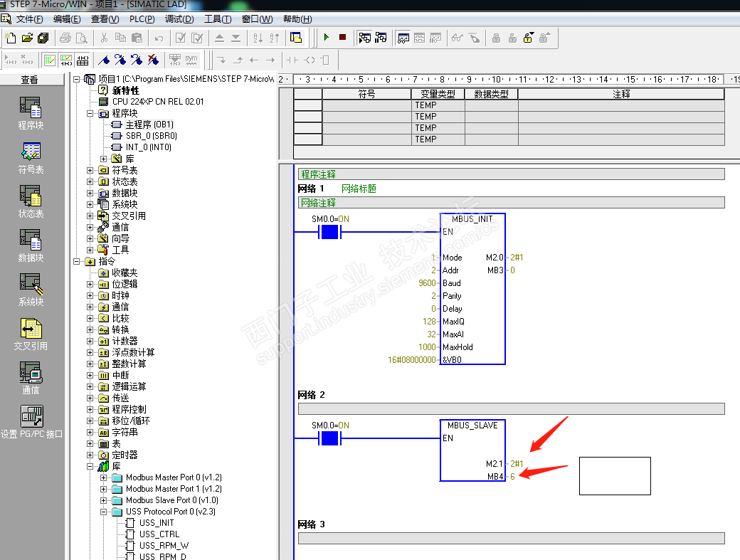Click the Copy toolbar icon

[121, 38]
